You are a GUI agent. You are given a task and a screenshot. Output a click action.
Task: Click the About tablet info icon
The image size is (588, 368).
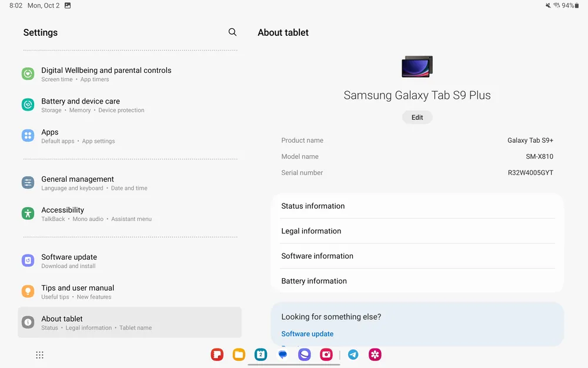tap(28, 322)
